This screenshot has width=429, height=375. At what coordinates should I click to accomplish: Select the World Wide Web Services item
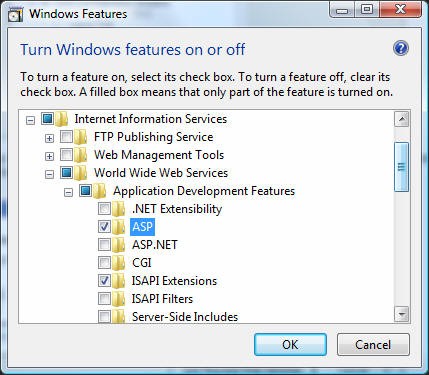[x=161, y=173]
